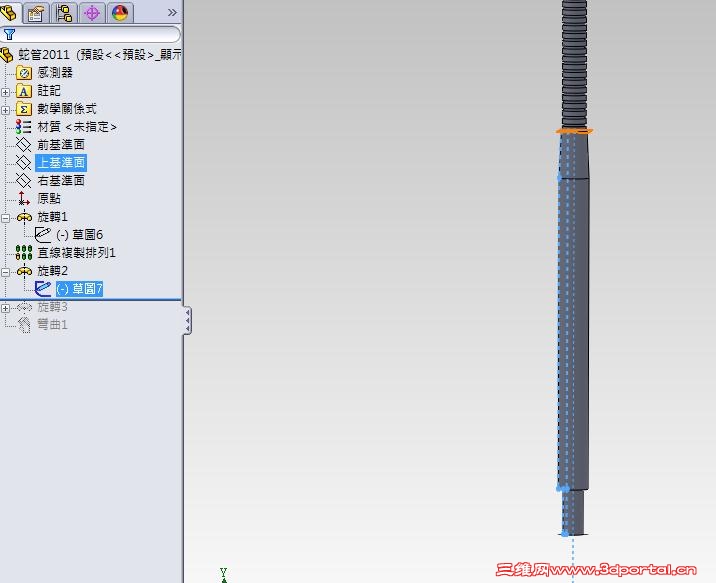716x583 pixels.
Task: Select the 數學關係式 label
Action: point(67,109)
